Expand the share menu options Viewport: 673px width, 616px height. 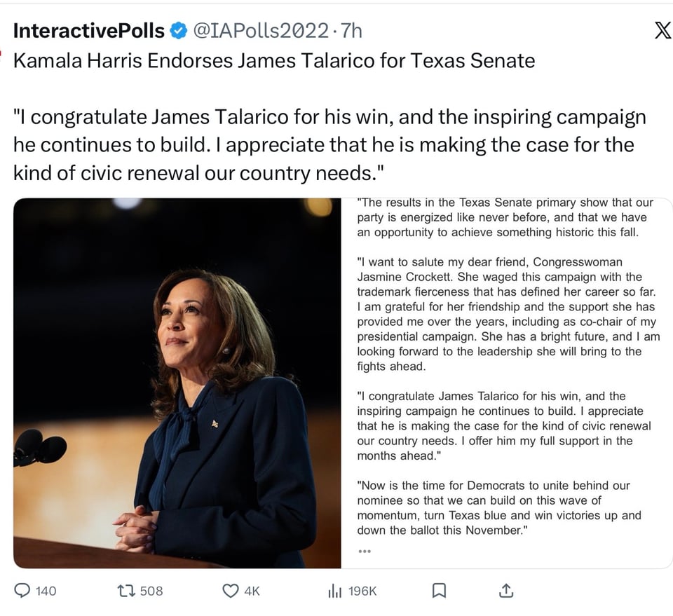506,591
